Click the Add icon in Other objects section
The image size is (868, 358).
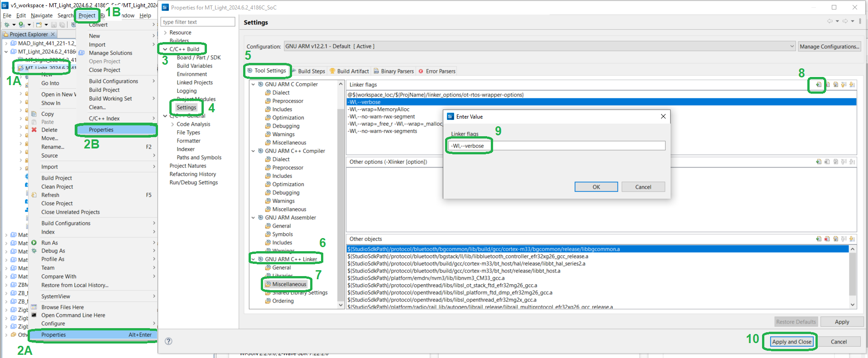coord(818,239)
